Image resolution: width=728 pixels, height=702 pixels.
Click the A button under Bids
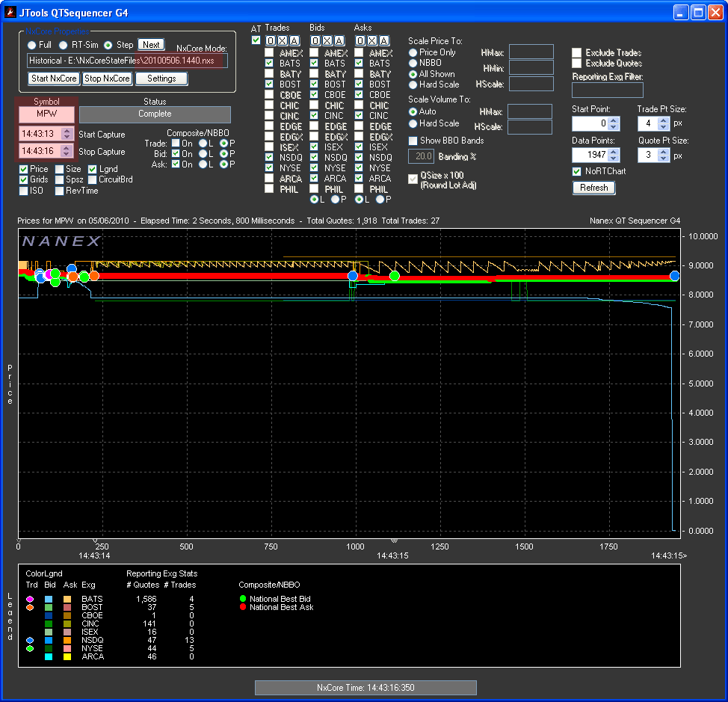tap(339, 41)
